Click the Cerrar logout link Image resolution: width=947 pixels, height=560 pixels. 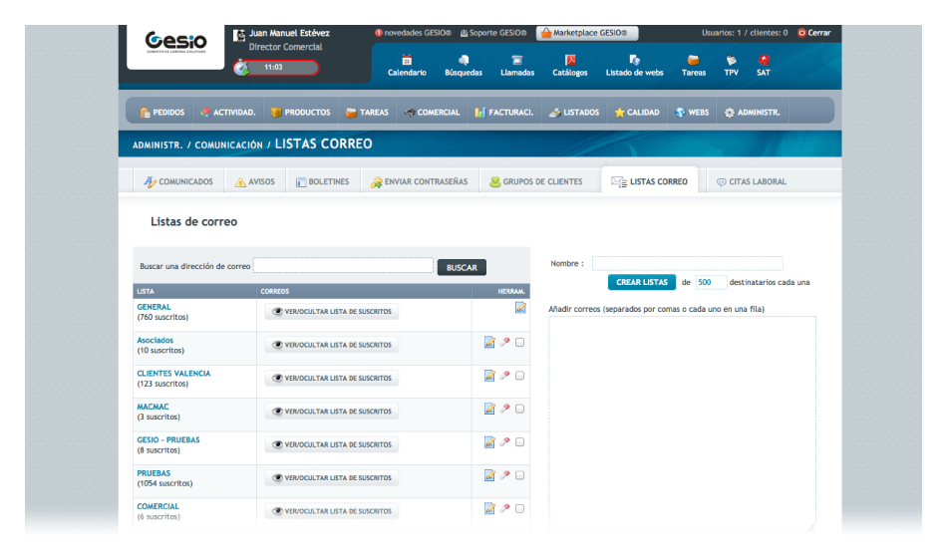[x=814, y=33]
